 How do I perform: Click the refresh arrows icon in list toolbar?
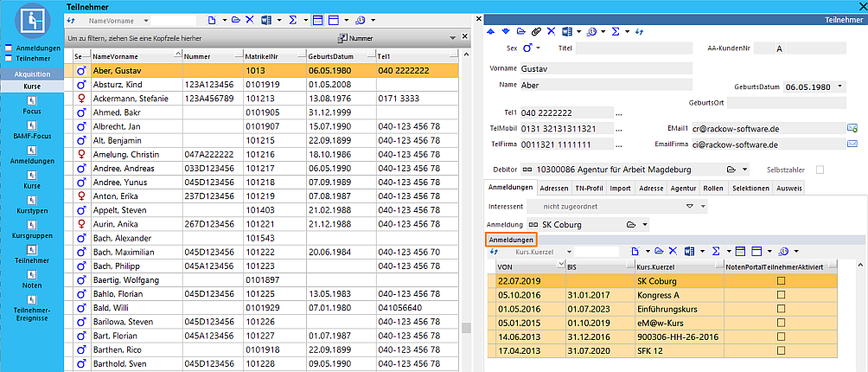70,20
